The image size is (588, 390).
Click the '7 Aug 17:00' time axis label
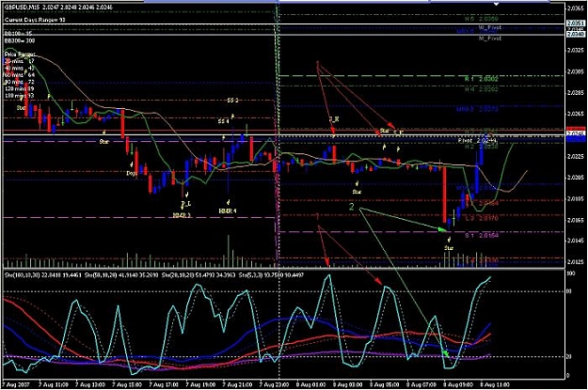pyautogui.click(x=165, y=384)
